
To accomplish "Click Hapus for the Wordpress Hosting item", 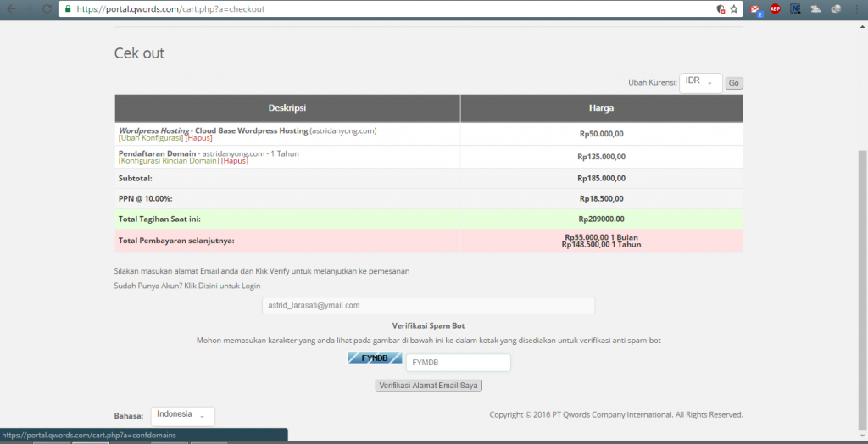I will pyautogui.click(x=198, y=138).
